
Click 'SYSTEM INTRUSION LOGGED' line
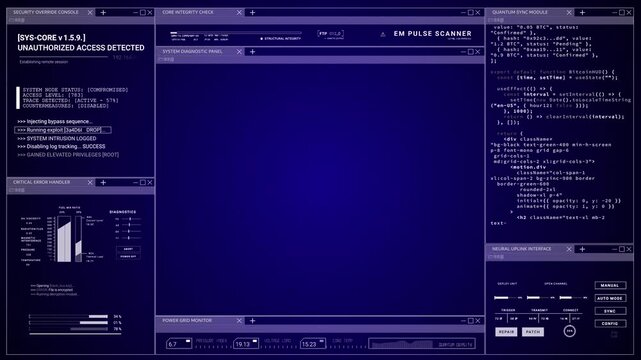click(57, 139)
